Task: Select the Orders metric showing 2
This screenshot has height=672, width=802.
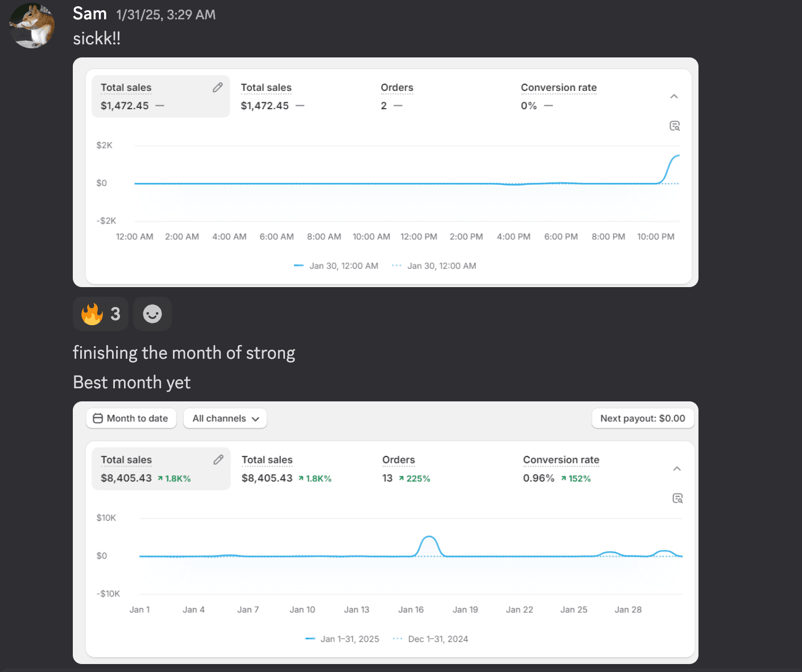Action: pos(396,97)
